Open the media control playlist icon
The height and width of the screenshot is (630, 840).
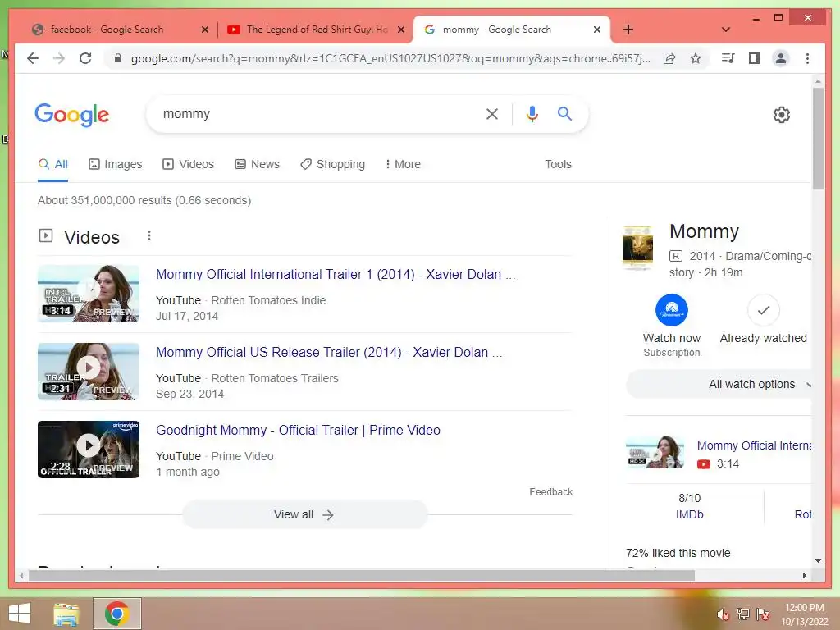[728, 58]
